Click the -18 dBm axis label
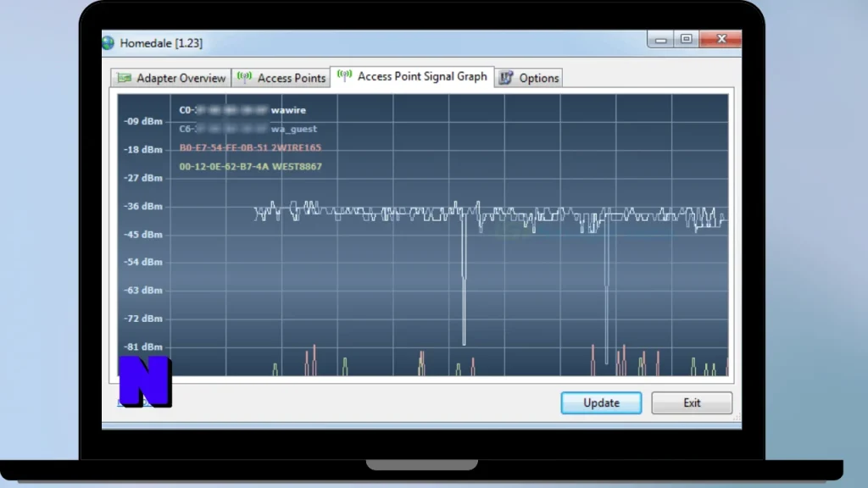 (142, 149)
